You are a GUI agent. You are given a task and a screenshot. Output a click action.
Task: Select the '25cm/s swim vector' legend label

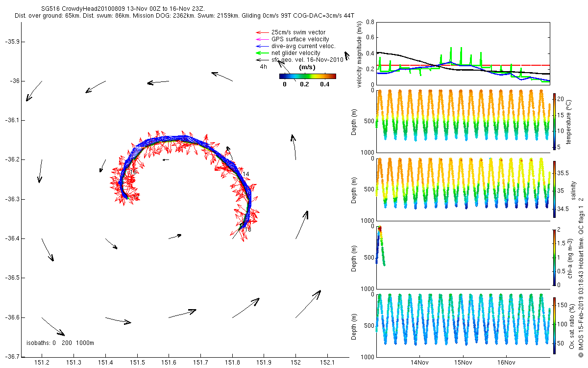coord(298,32)
